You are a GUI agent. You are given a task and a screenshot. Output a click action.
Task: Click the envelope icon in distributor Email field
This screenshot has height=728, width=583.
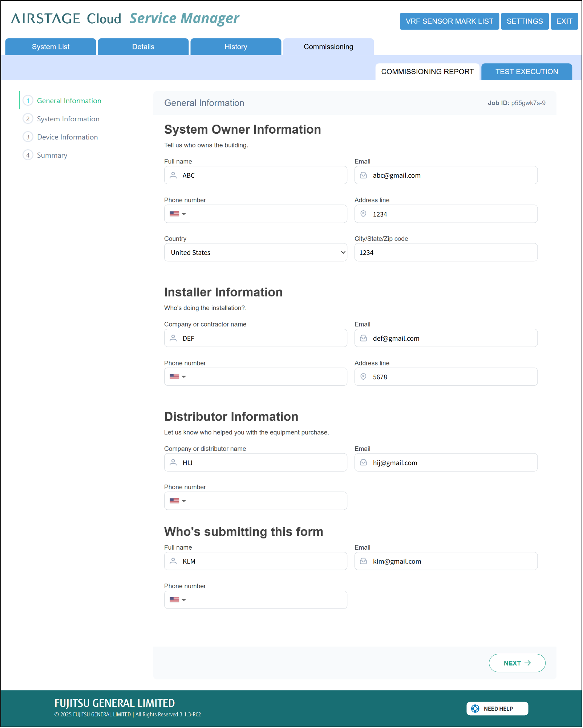(x=363, y=462)
